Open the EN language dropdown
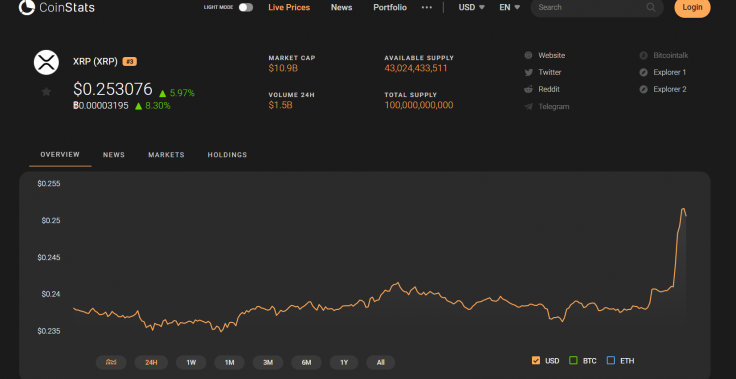The image size is (736, 379). pyautogui.click(x=509, y=8)
